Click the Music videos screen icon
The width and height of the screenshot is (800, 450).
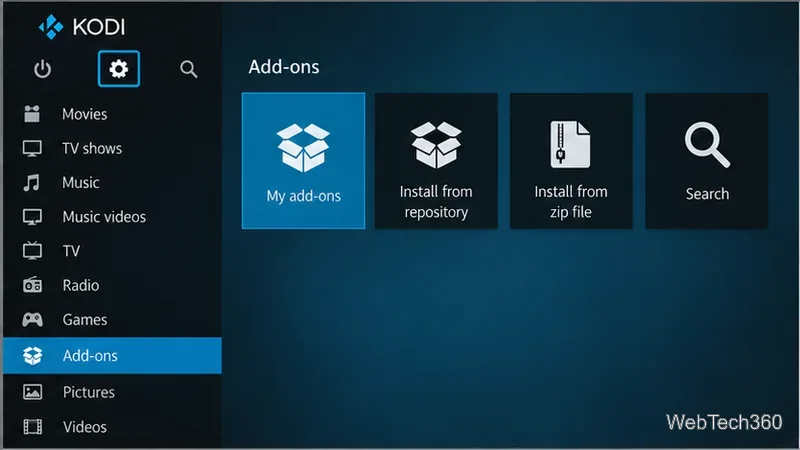32,217
